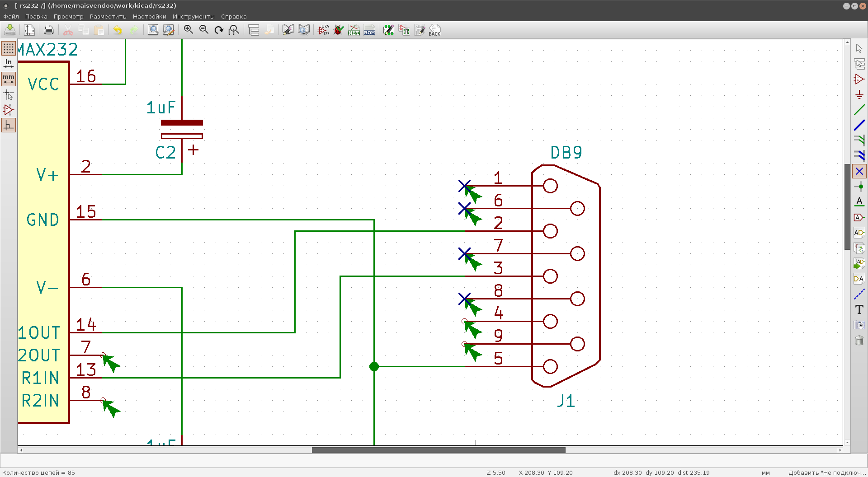This screenshot has width=868, height=477.
Task: Print the schematic
Action: 49,30
